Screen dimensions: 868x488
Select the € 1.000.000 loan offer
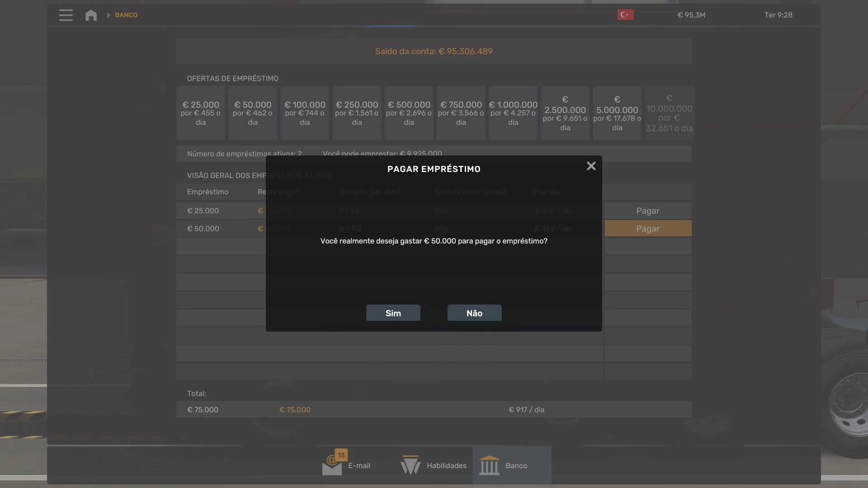click(x=513, y=113)
